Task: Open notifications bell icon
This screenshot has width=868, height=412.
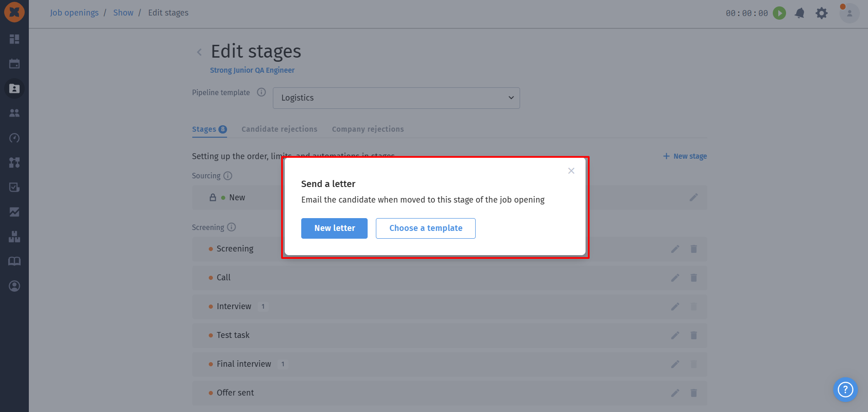Action: (x=800, y=13)
